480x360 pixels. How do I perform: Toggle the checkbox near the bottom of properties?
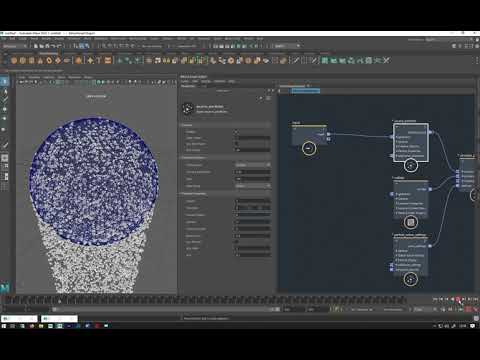click(x=236, y=242)
